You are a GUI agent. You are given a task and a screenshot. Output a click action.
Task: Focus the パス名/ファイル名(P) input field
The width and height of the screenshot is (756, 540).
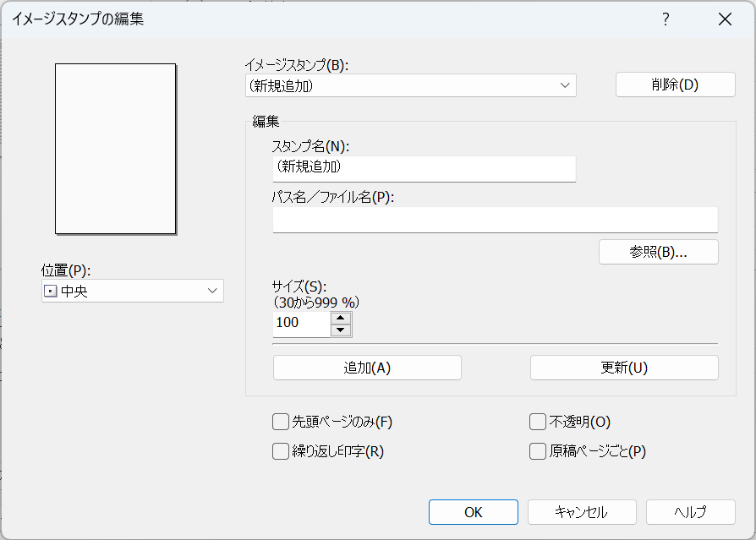tap(495, 220)
